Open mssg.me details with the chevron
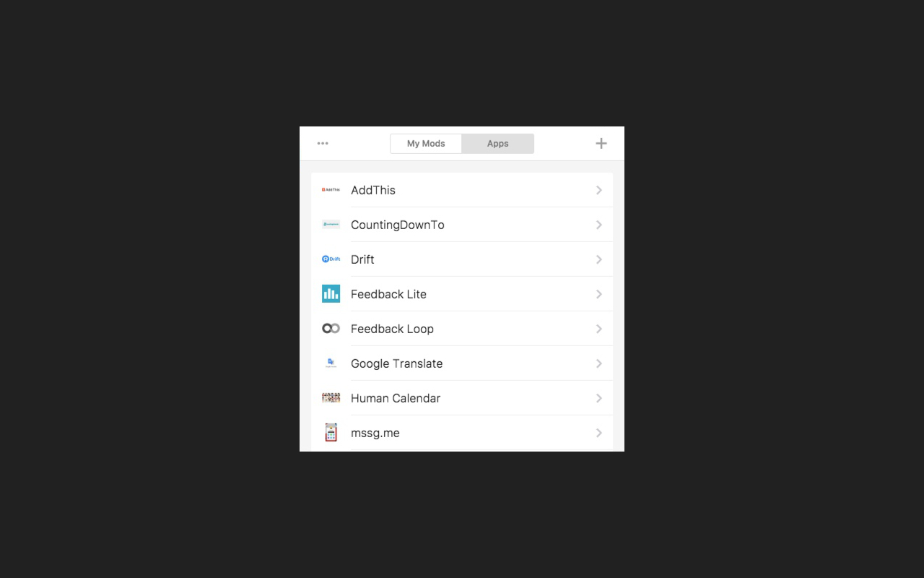 [598, 433]
